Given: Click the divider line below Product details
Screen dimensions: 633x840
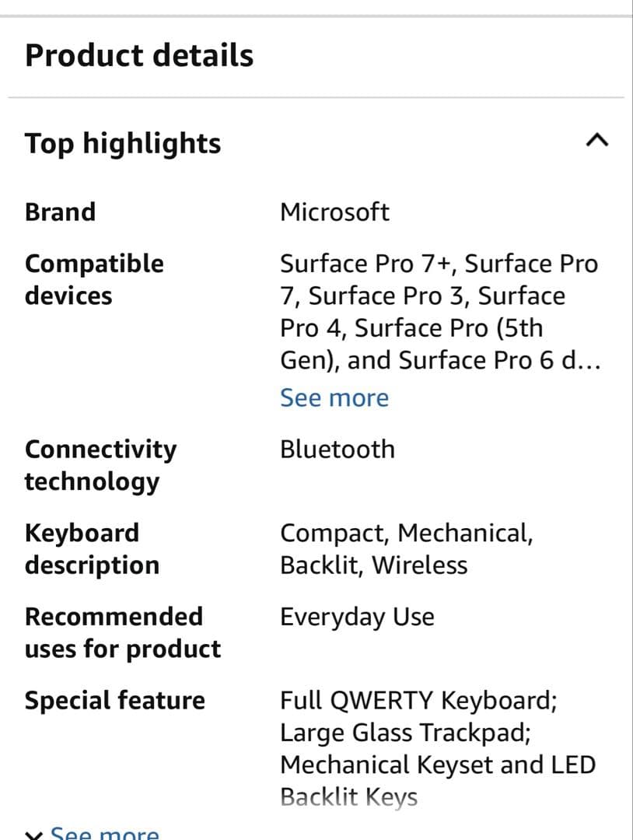Looking at the screenshot, I should tap(316, 96).
